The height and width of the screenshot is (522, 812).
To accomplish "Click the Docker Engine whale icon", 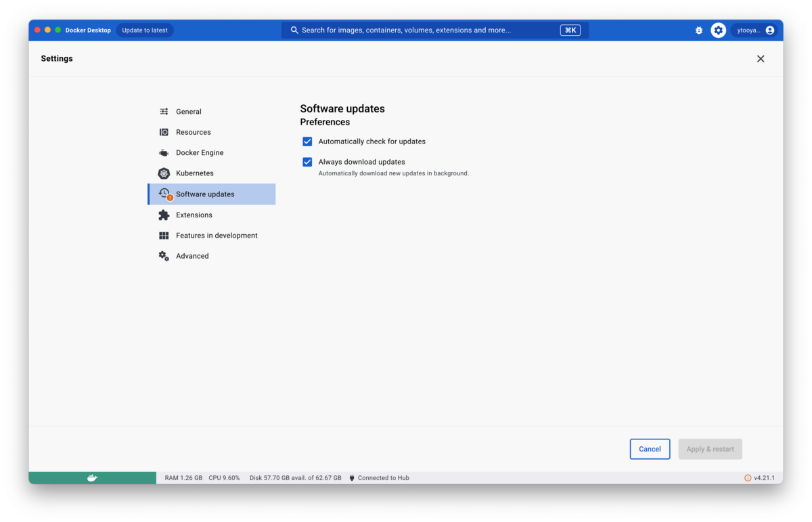I will (164, 153).
